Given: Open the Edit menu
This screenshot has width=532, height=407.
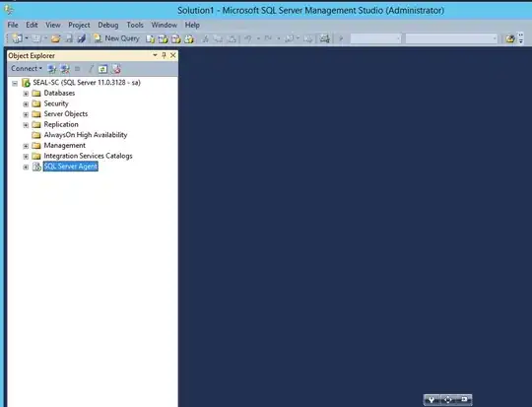Looking at the screenshot, I should pos(32,25).
